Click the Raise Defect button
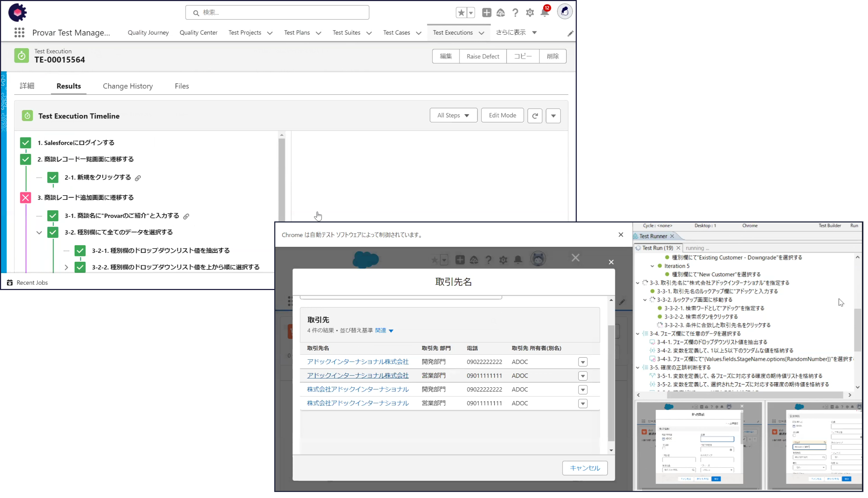Viewport: 868px width, 498px height. pos(482,56)
